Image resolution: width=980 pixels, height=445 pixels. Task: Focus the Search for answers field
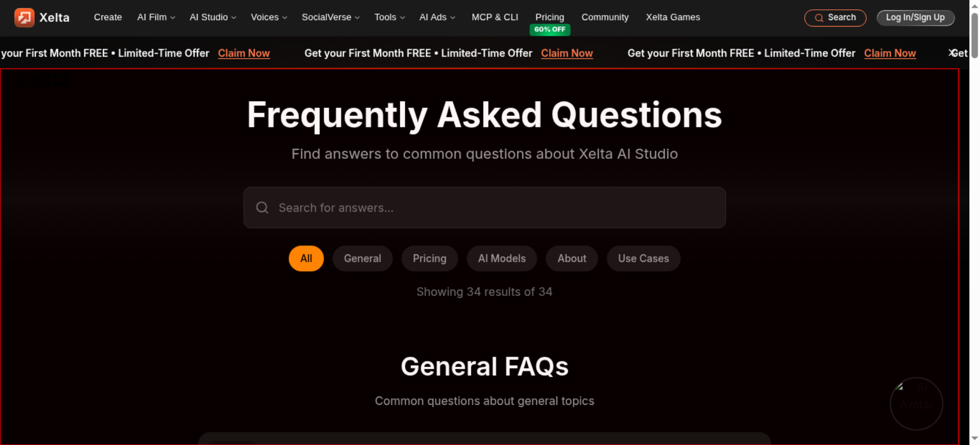pyautogui.click(x=485, y=208)
